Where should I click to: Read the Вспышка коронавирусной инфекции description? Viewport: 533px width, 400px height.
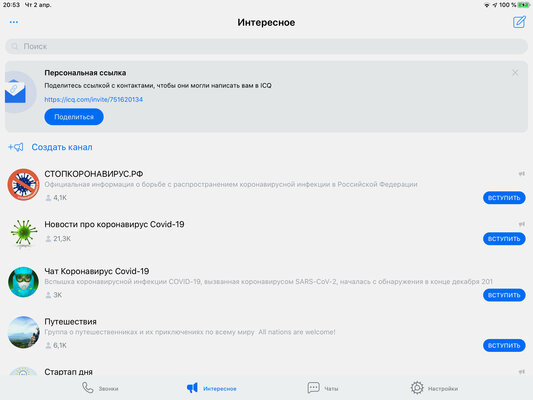click(269, 282)
